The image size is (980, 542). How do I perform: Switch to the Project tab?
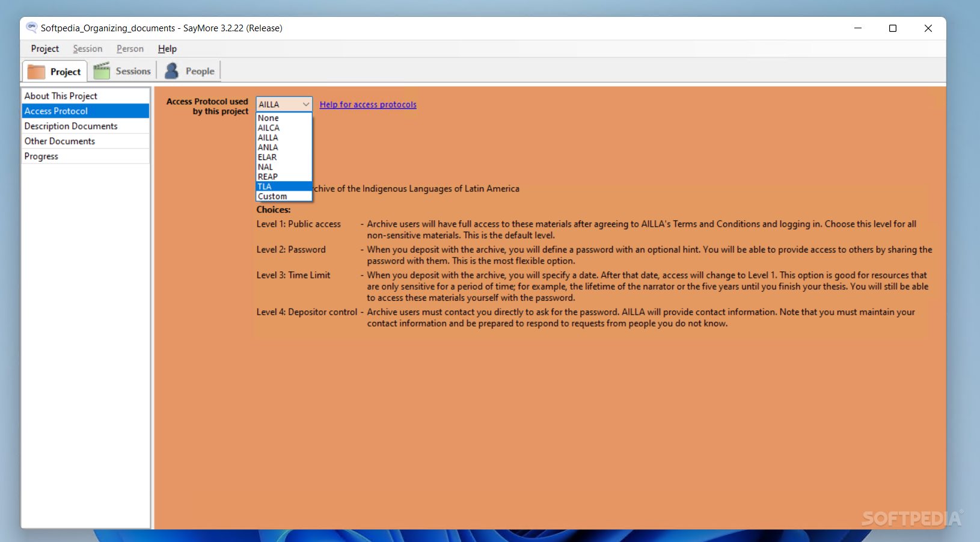(55, 72)
